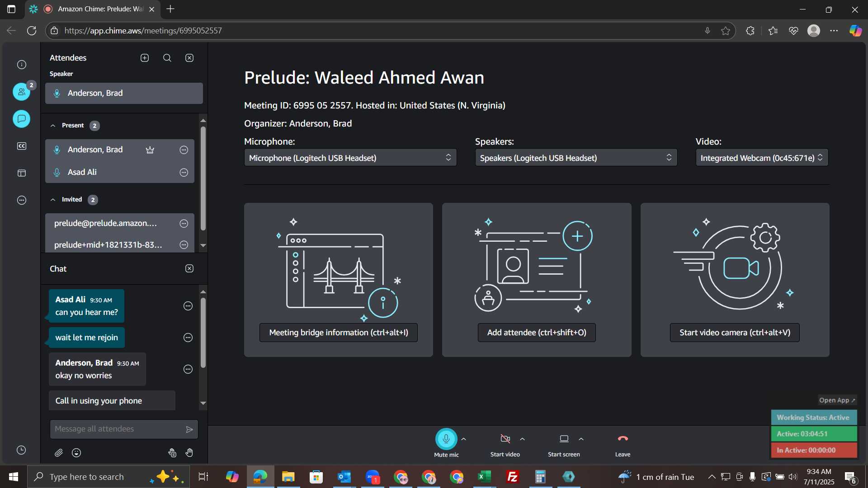This screenshot has height=488, width=868.
Task: Click Start video camera (ctrl+alt+V) button
Action: (x=735, y=333)
